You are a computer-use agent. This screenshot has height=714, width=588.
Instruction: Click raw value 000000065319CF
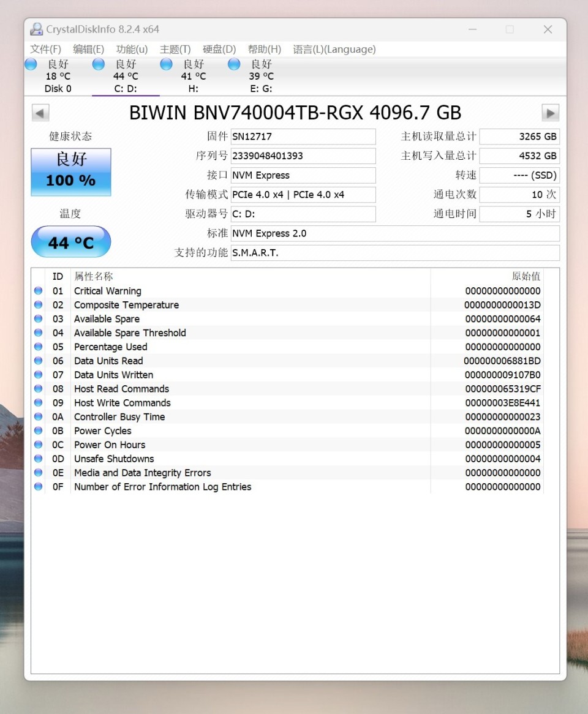pos(502,388)
